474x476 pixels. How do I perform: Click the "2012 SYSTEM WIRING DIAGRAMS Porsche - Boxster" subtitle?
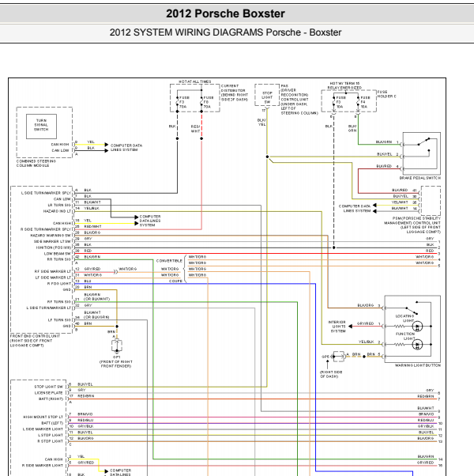[225, 32]
